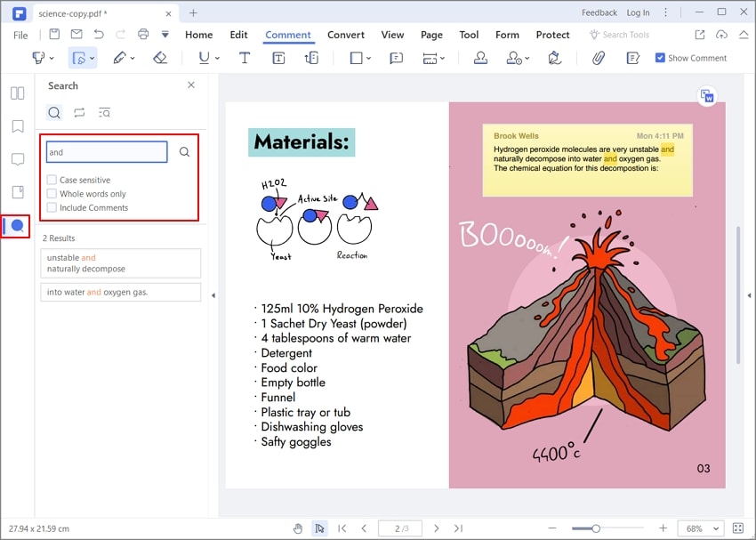Check Whole words only
Screen dimensions: 756x540
tap(52, 194)
